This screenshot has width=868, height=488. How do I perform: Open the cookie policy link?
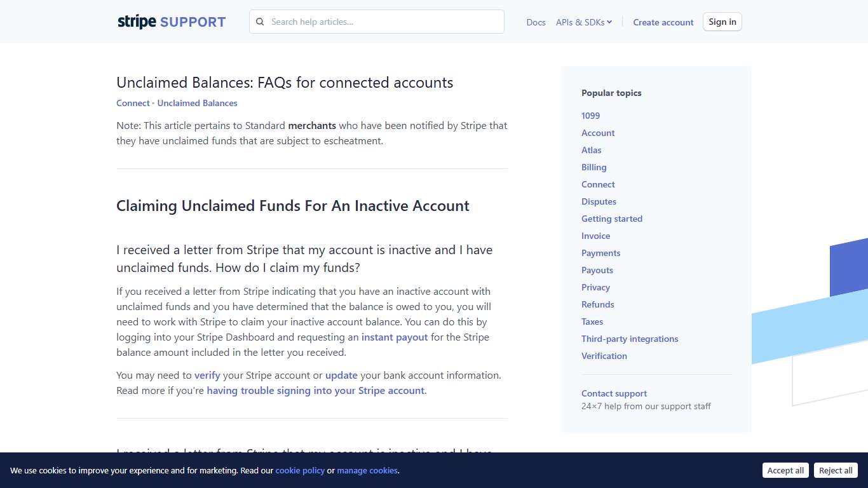pos(300,471)
